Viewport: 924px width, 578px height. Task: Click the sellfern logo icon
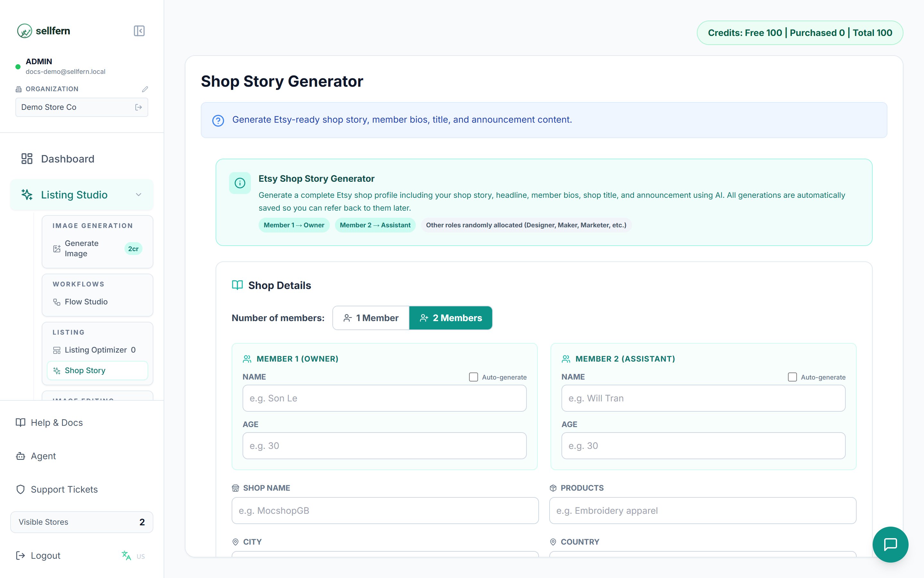24,31
